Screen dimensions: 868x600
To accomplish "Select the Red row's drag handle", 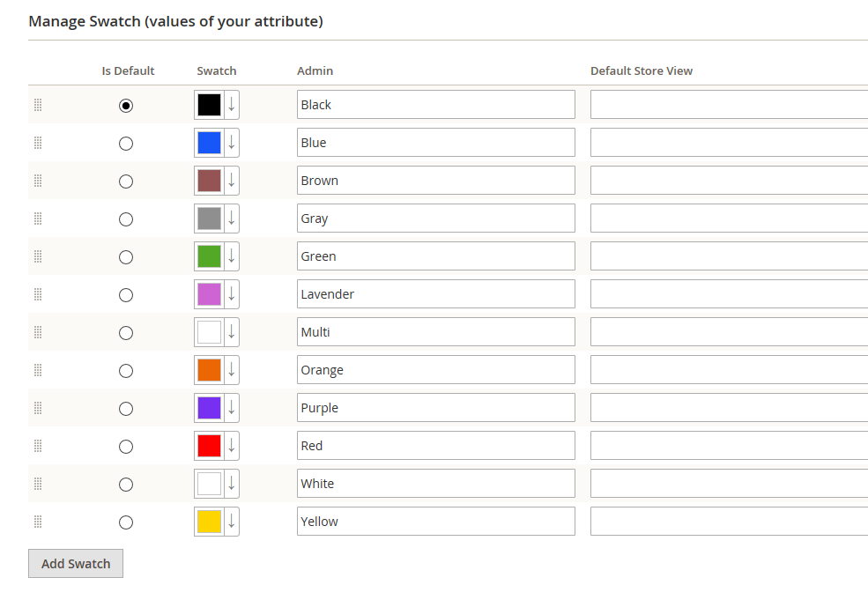I will 38,445.
